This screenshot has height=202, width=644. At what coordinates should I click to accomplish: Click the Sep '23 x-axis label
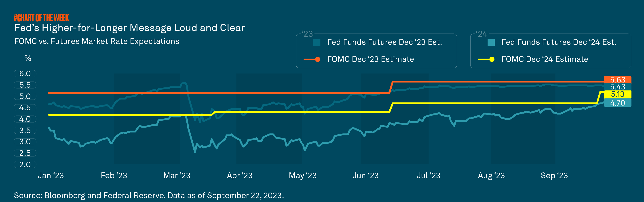[554, 176]
